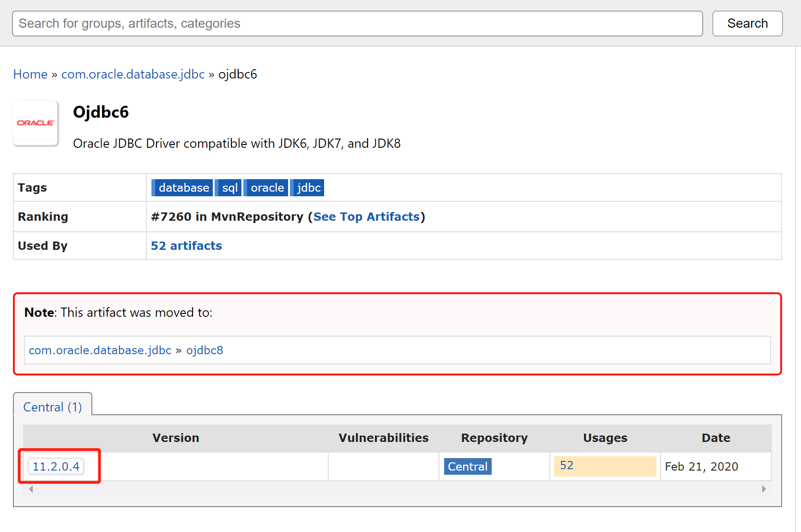Click the table's right scroll arrow
The width and height of the screenshot is (801, 532).
coord(764,489)
